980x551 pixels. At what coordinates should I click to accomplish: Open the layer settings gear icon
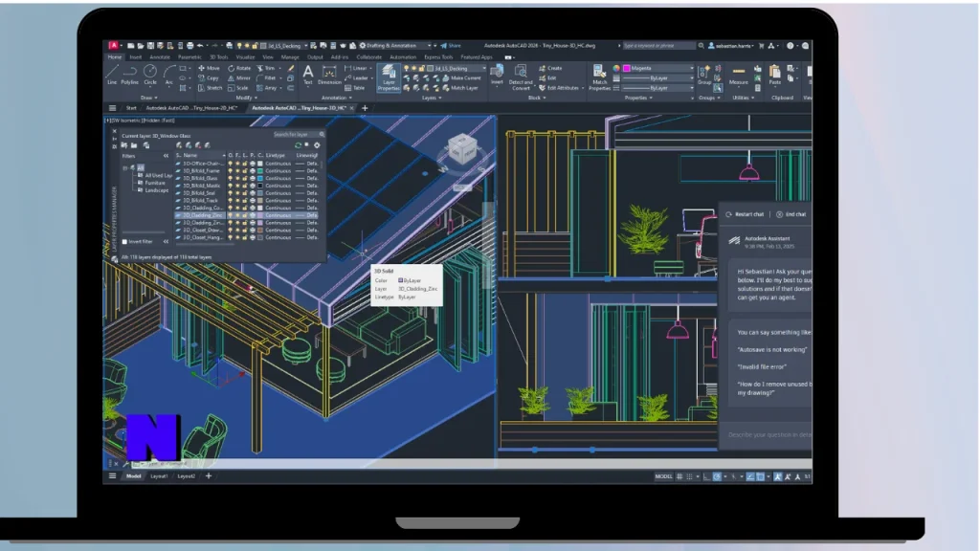point(317,144)
